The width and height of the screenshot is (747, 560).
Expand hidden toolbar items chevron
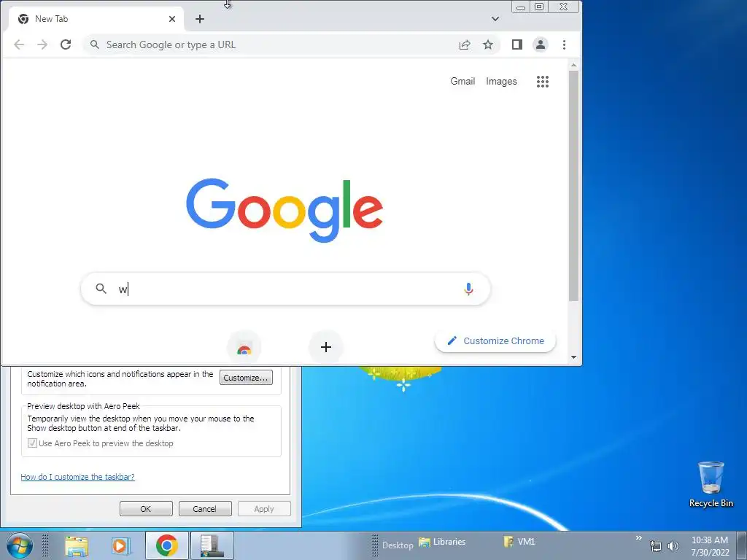pos(638,539)
